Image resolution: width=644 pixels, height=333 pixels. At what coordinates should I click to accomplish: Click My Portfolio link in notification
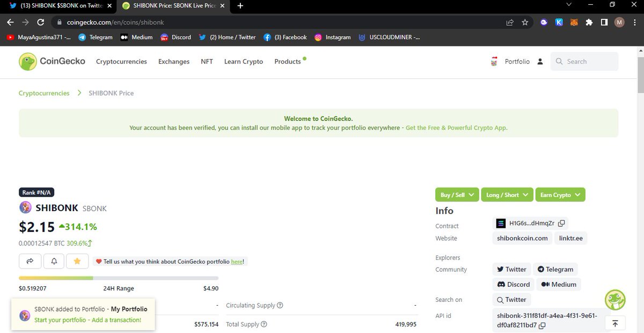click(x=129, y=309)
